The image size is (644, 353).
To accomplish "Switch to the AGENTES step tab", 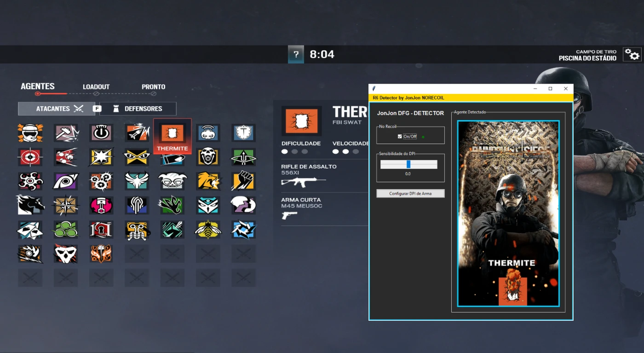I will [38, 86].
